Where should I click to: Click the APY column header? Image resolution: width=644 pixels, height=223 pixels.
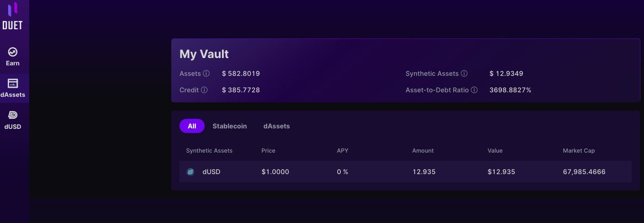[343, 150]
